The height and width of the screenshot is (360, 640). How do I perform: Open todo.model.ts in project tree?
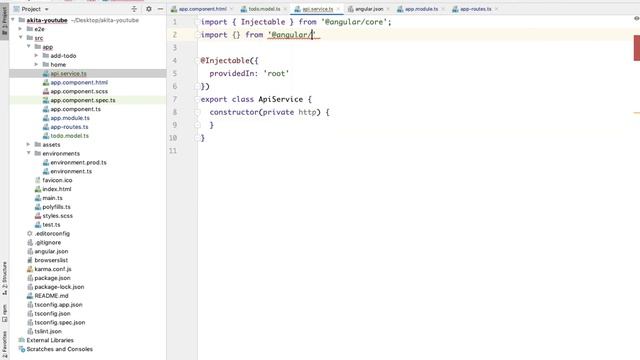[x=69, y=136]
